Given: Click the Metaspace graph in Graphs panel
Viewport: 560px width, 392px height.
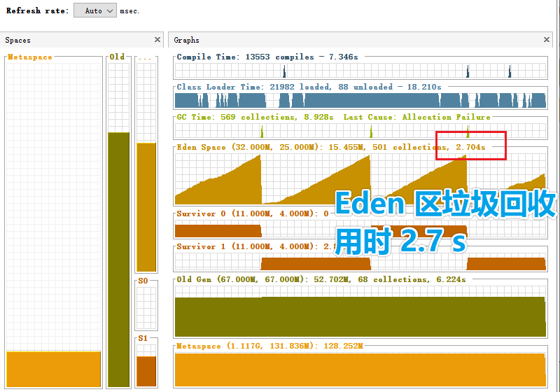Looking at the screenshot, I should click(x=360, y=368).
